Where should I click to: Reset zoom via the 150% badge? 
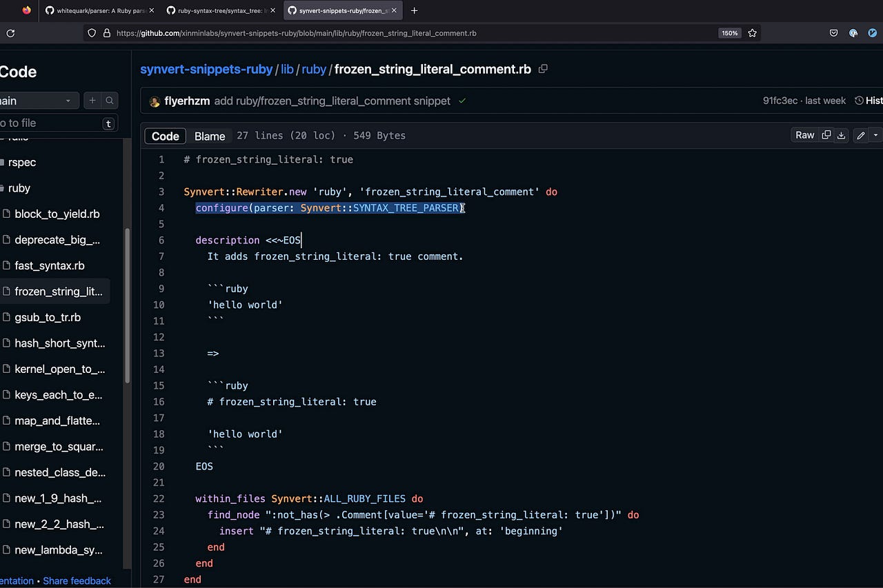[x=730, y=32]
